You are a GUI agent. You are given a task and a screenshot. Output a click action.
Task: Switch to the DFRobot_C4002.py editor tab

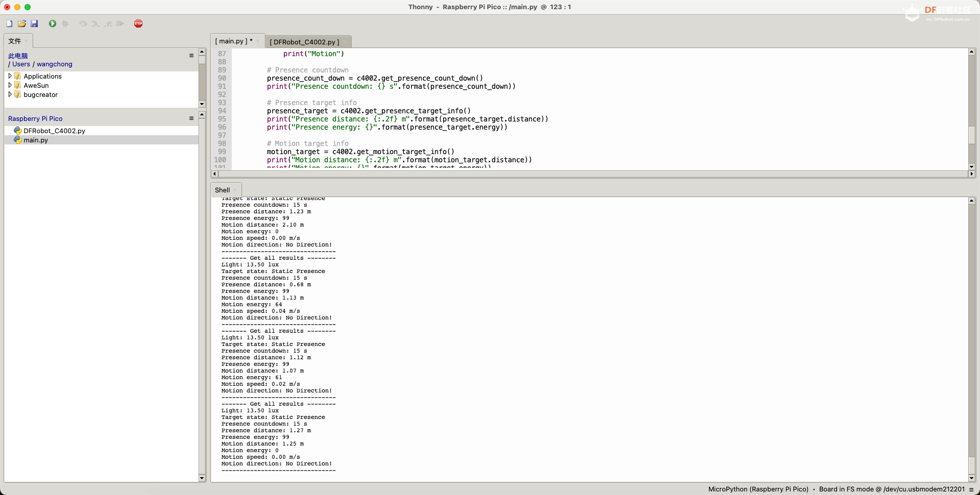304,42
